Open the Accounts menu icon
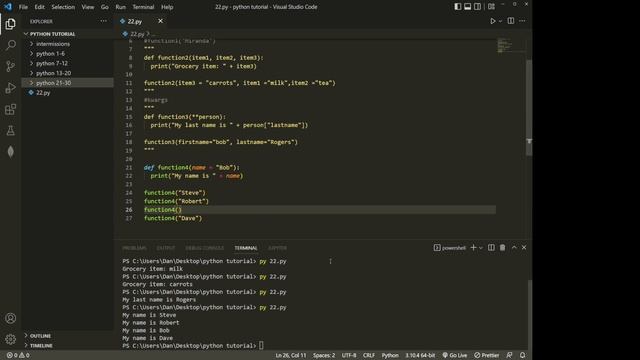This screenshot has height=360, width=640. (11, 318)
